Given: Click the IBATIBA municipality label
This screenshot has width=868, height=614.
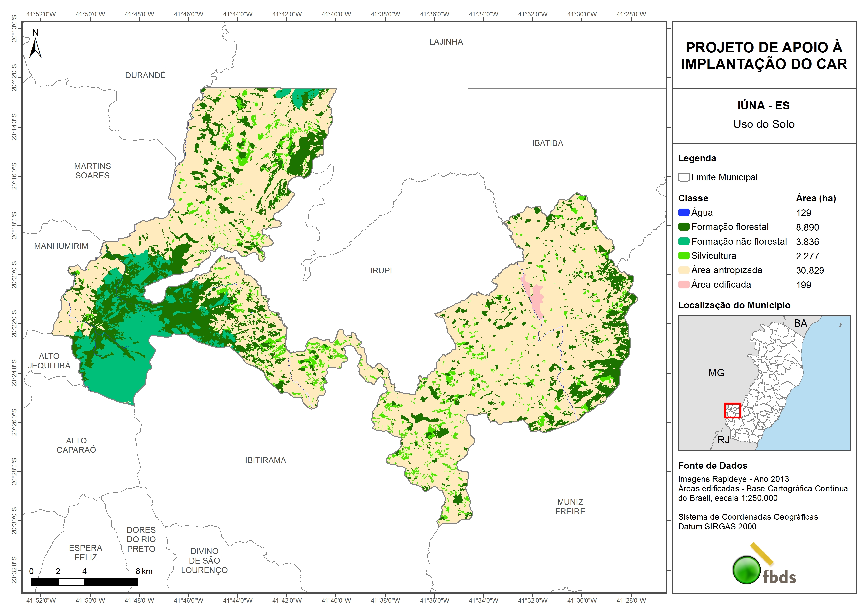Looking at the screenshot, I should click(x=547, y=143).
